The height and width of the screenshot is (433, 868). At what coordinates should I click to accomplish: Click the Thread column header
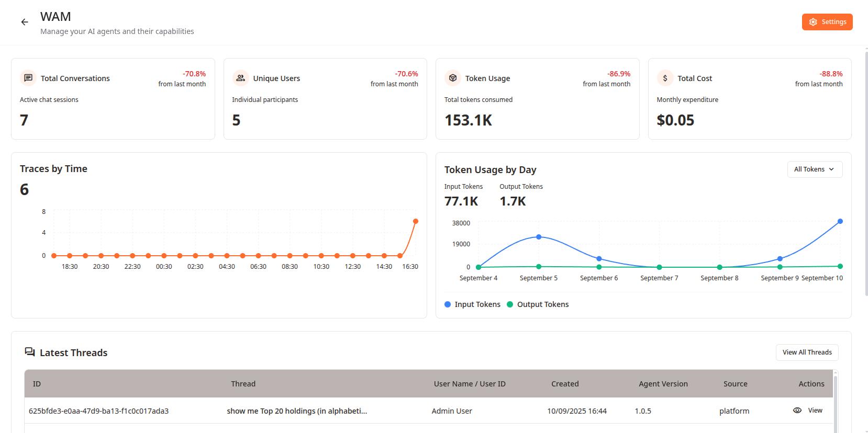[x=243, y=384]
